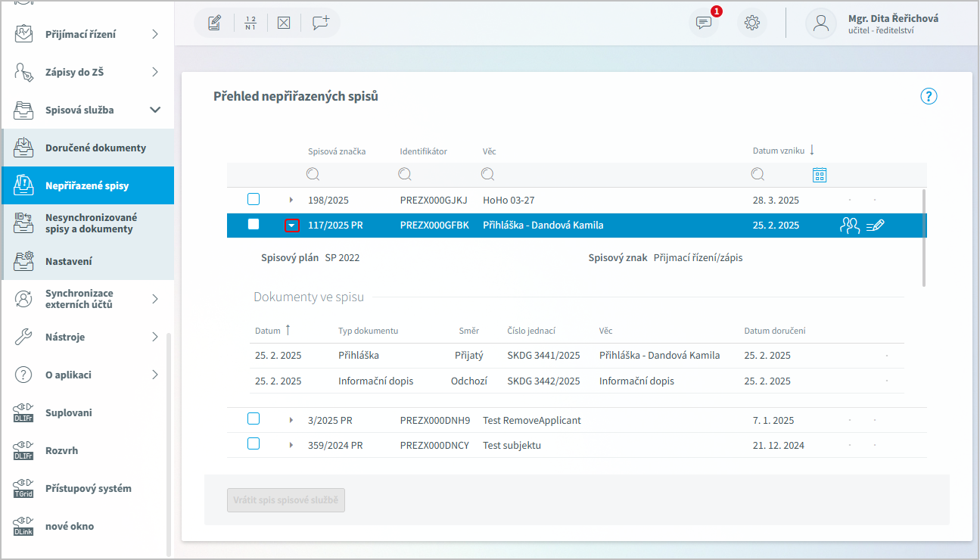Expand row 359/2024 PR details
This screenshot has height=560, width=980.
click(x=291, y=445)
